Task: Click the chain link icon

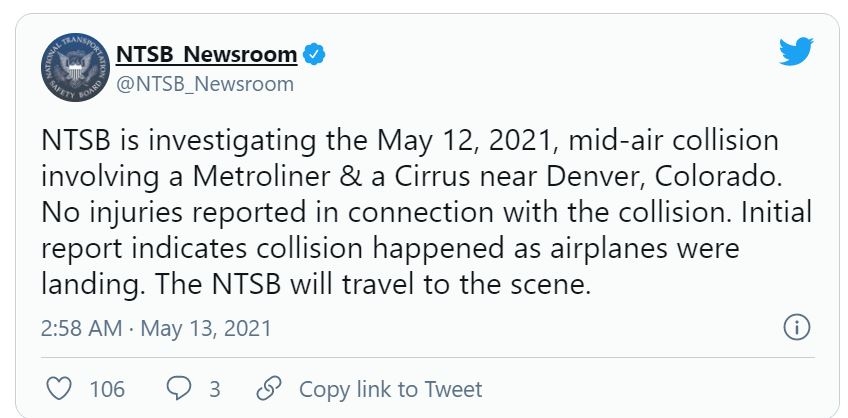Action: click(268, 388)
